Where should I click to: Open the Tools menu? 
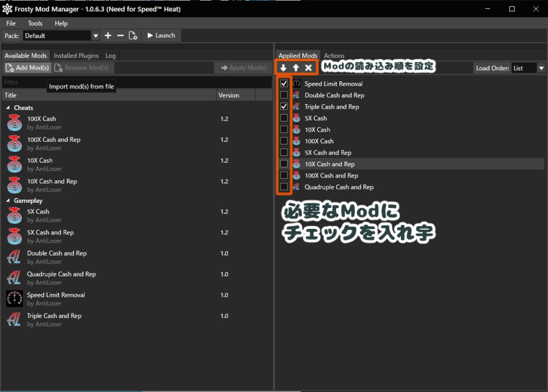pyautogui.click(x=35, y=24)
